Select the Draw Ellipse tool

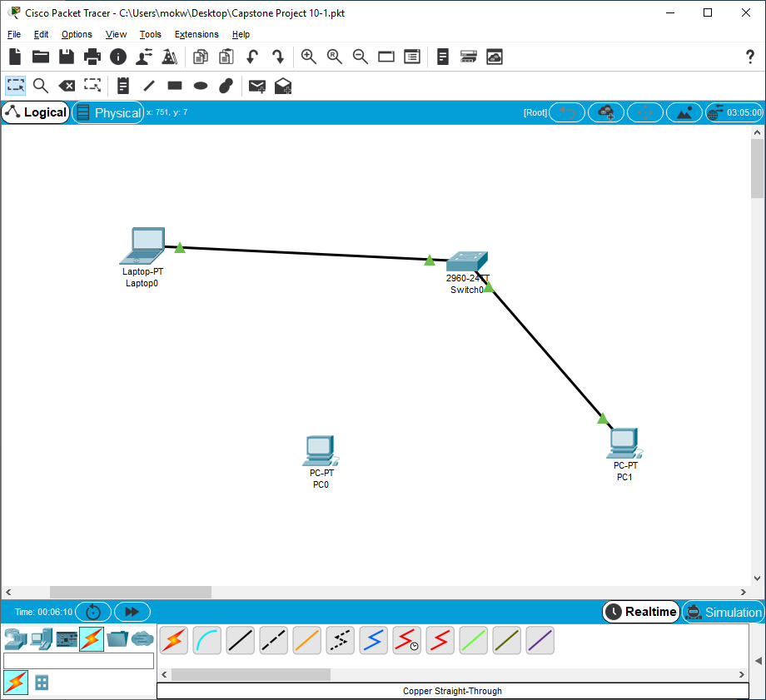tap(201, 86)
